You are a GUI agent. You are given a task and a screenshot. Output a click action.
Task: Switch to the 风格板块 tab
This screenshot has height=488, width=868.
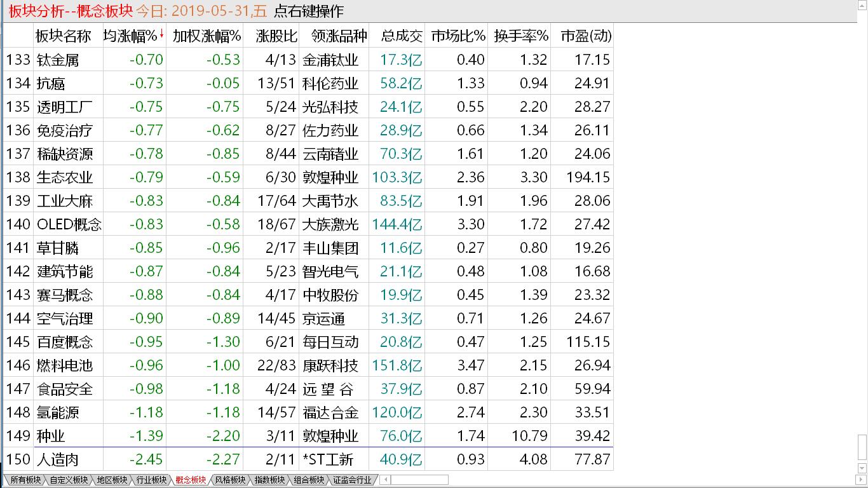pyautogui.click(x=230, y=480)
